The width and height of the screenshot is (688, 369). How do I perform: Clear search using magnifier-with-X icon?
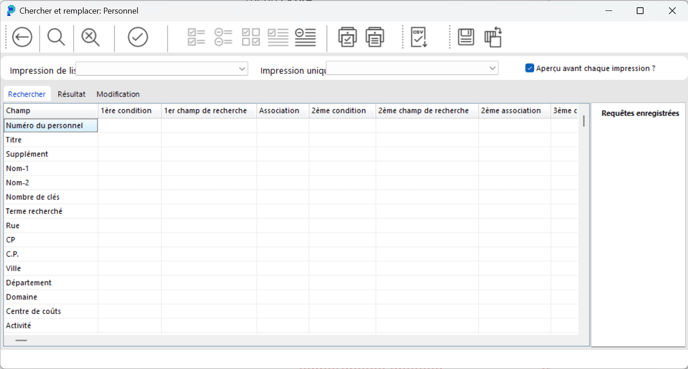point(90,37)
